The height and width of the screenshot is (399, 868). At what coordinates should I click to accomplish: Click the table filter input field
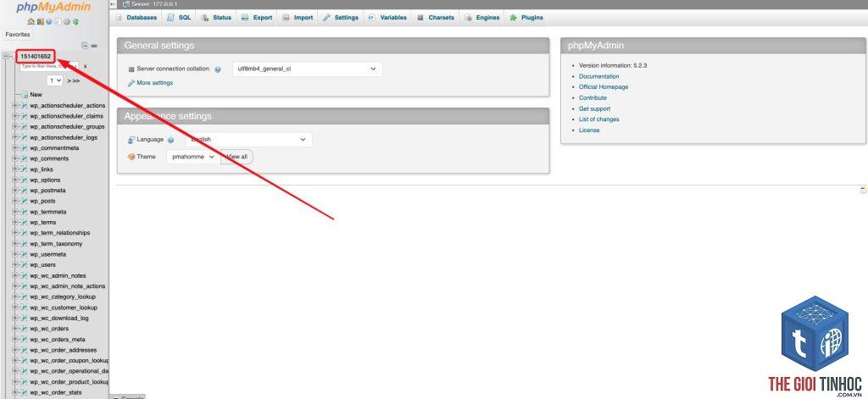49,66
